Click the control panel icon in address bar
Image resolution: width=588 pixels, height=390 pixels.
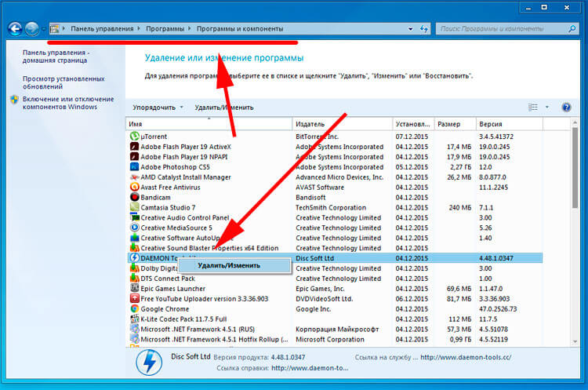pos(55,28)
